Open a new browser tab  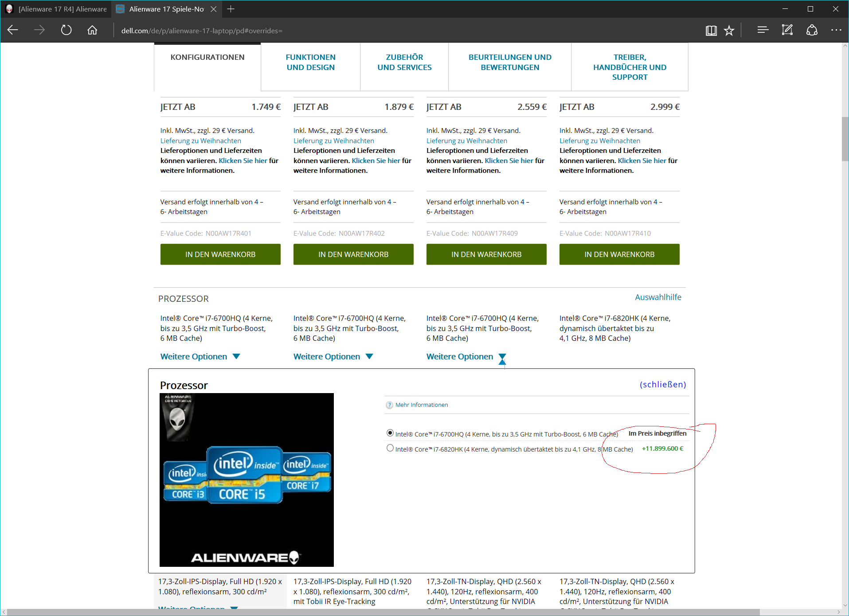(x=231, y=9)
